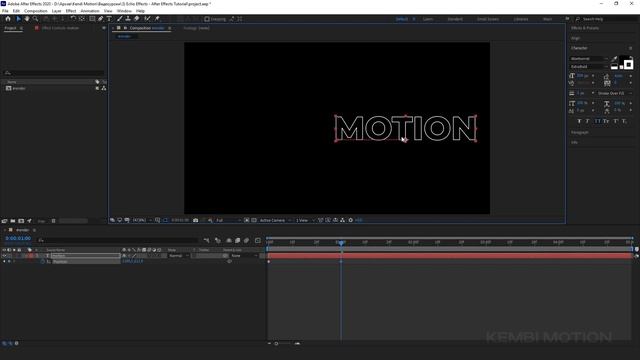Open the font family dropdown
640x360 pixels.
[589, 59]
